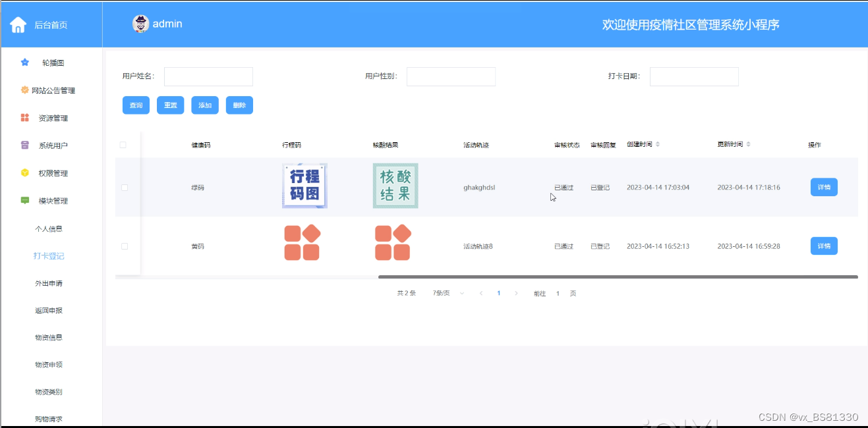
Task: Click the 用户姓名 input field
Action: coord(208,76)
